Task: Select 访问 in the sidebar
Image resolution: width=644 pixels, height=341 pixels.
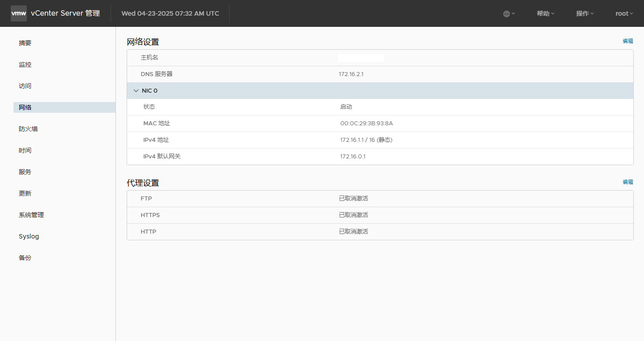Action: 25,86
